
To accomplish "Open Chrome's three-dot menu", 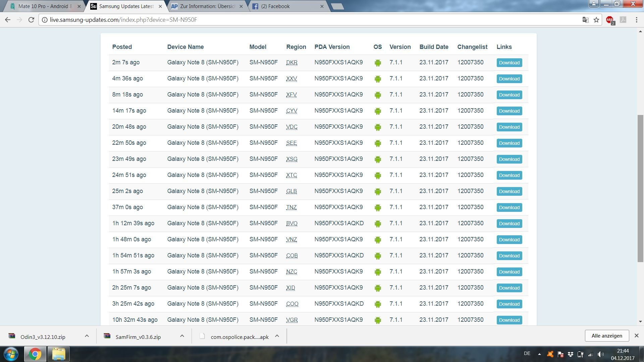I will point(636,20).
